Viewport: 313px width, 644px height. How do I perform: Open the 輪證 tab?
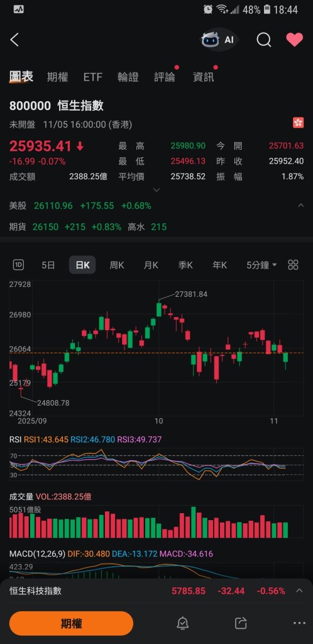[x=128, y=77]
